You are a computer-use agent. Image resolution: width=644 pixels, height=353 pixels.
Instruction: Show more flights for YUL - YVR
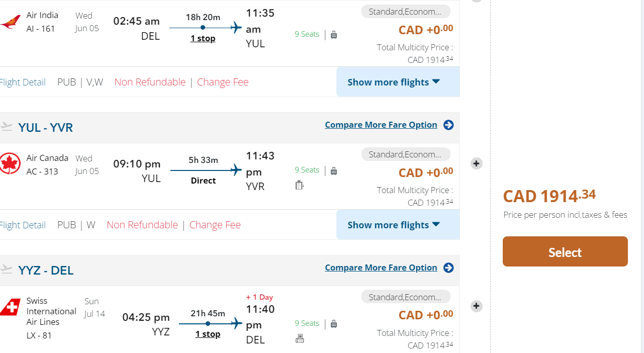pyautogui.click(x=393, y=225)
